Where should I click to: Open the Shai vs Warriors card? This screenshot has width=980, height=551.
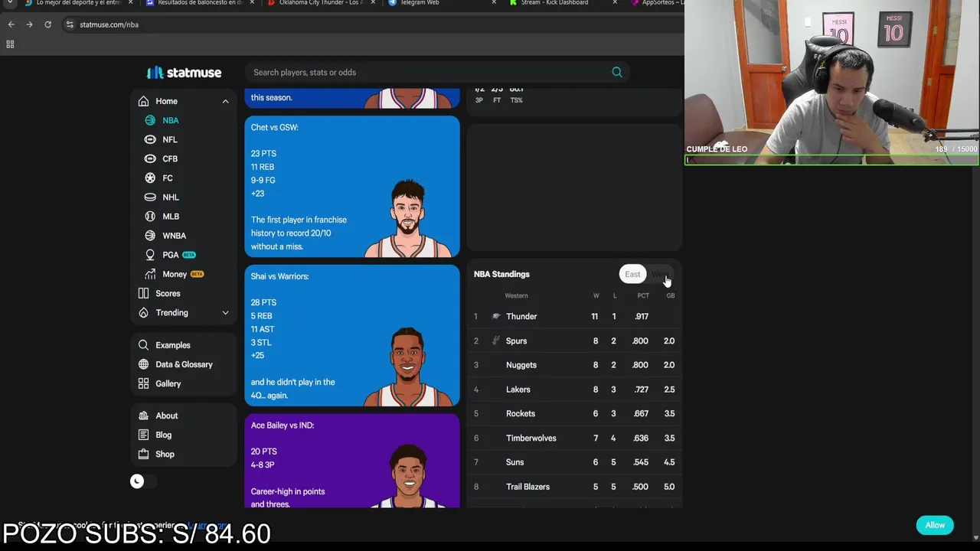352,335
